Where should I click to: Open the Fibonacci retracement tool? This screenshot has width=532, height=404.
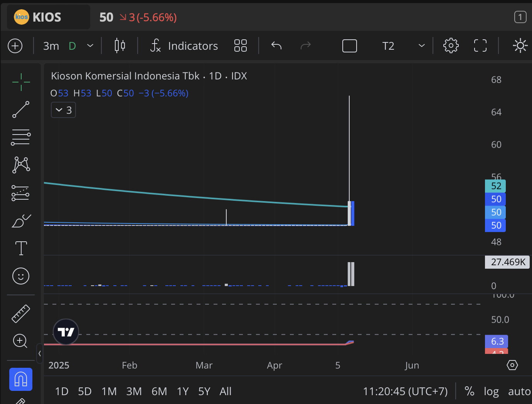point(21,137)
